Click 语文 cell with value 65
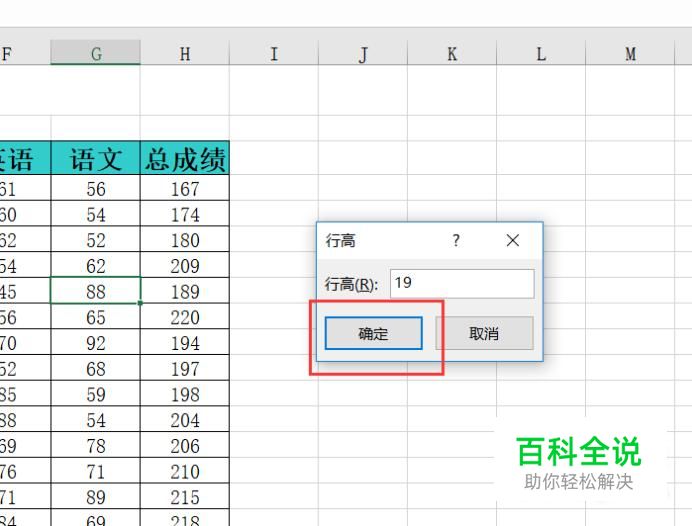692x526 pixels. coord(96,317)
